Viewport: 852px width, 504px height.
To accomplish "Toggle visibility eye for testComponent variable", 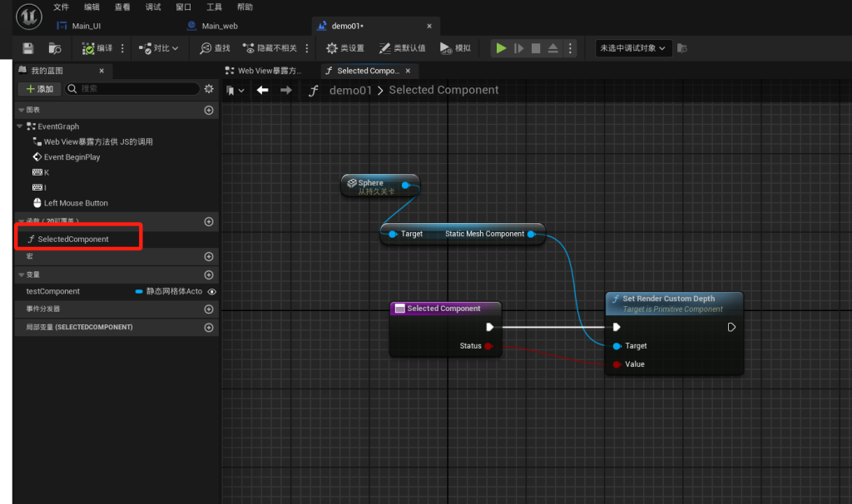I will point(211,292).
